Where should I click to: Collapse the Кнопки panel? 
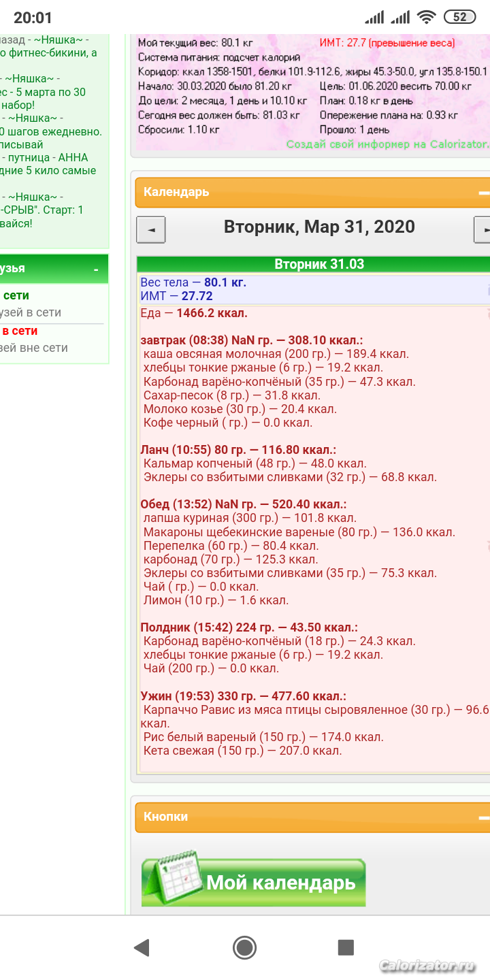point(483,817)
